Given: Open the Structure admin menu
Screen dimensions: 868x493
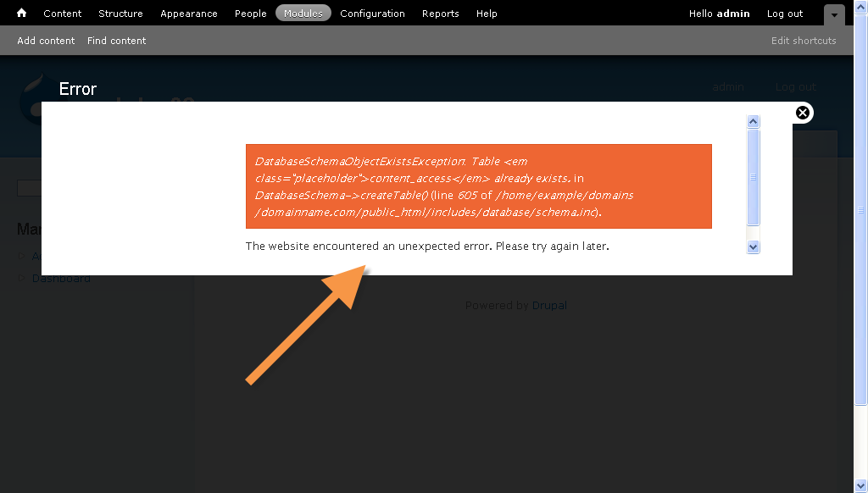Looking at the screenshot, I should (120, 14).
